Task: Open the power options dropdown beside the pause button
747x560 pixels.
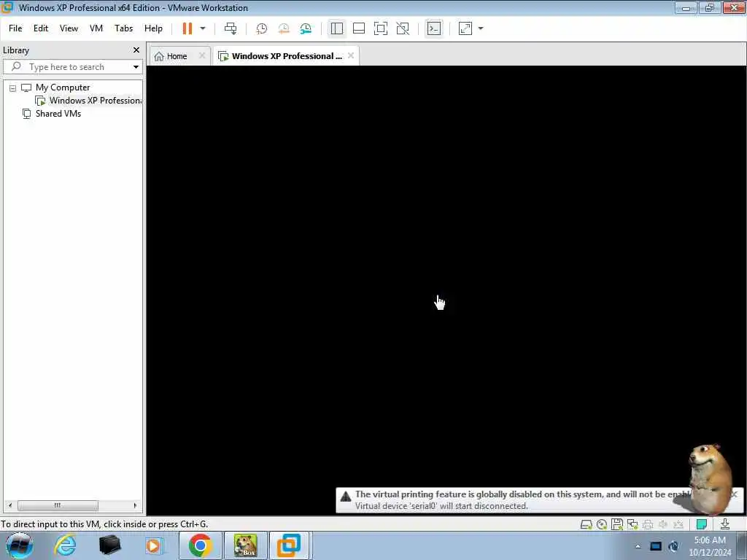Action: point(203,28)
